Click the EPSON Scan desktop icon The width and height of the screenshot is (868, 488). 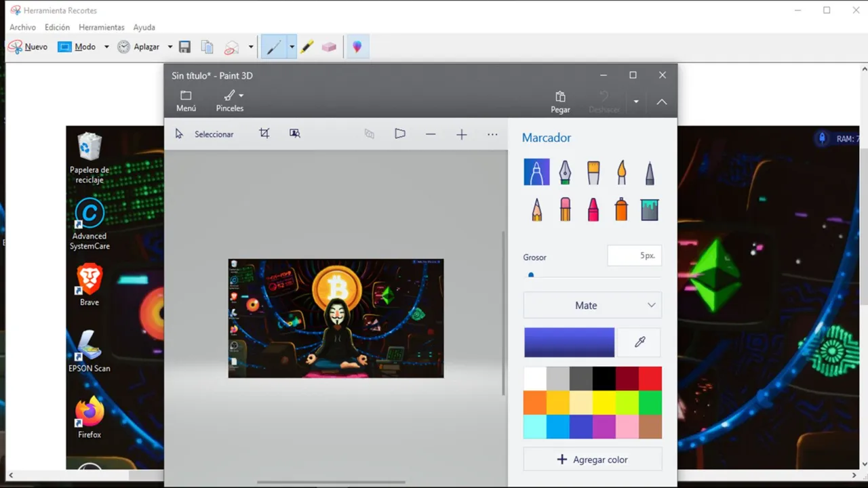(90, 351)
